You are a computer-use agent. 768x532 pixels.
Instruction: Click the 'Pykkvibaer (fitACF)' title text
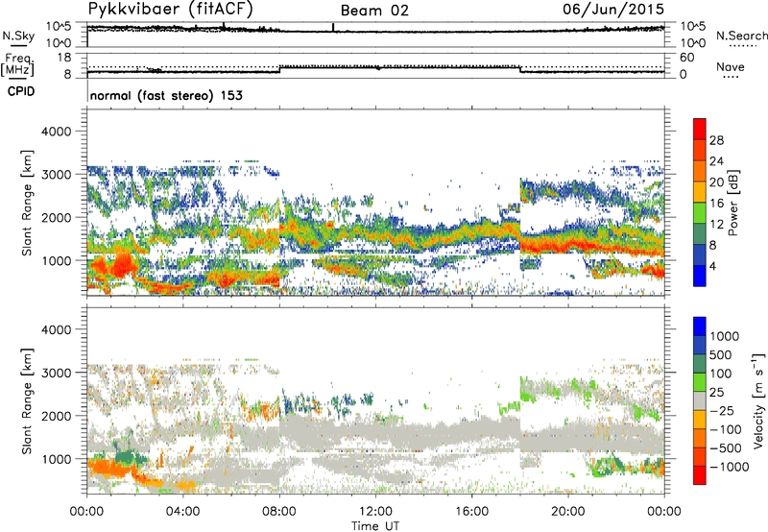coord(171,9)
